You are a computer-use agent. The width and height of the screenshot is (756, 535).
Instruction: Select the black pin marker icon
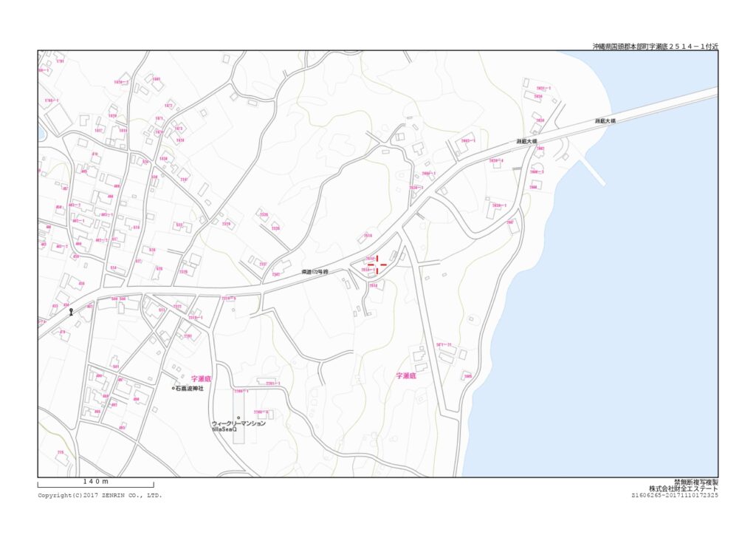(x=72, y=312)
